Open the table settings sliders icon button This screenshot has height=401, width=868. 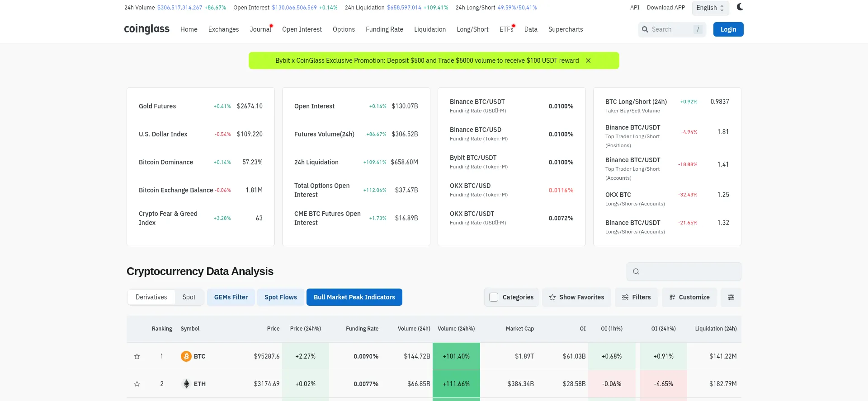731,297
